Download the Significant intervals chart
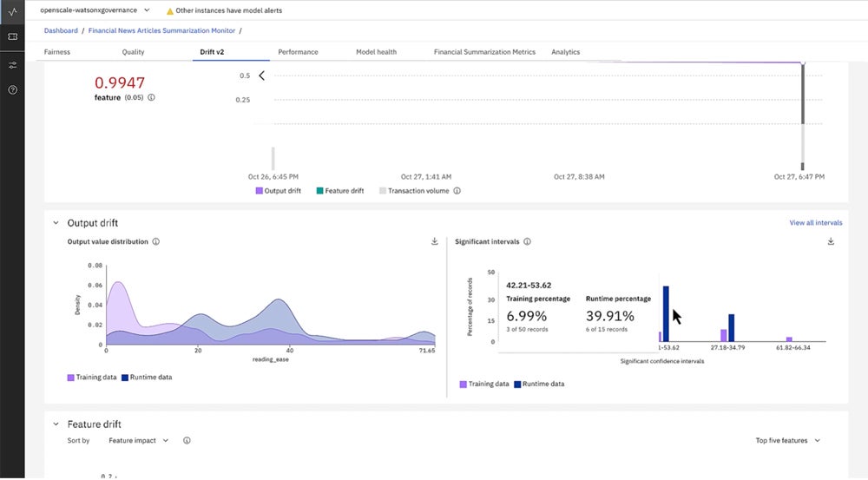The image size is (868, 480). point(831,241)
